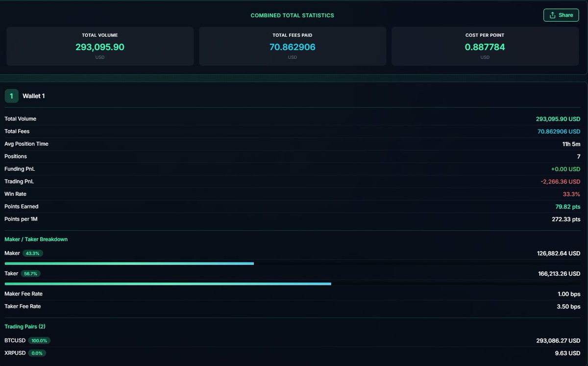Click the Total Volume row value 293,095.90 USD
Viewport: 588px width, 366px height.
pyautogui.click(x=558, y=119)
